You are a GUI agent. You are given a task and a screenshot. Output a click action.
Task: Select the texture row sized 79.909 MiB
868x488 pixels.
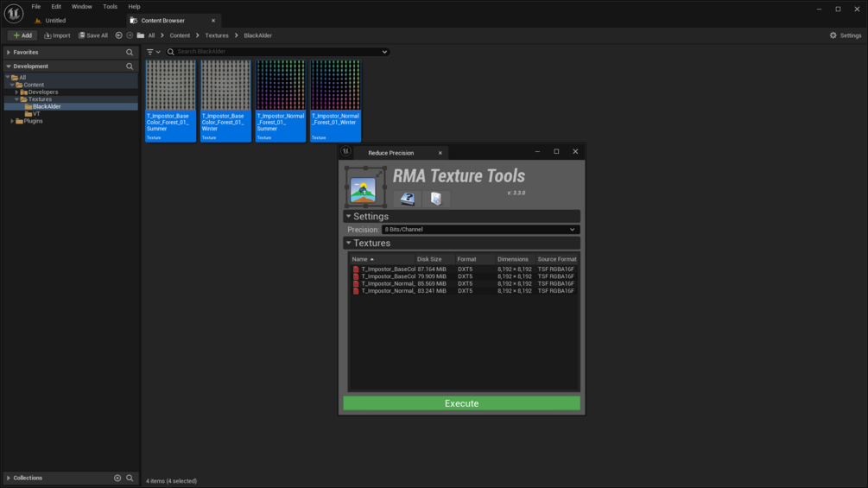463,276
